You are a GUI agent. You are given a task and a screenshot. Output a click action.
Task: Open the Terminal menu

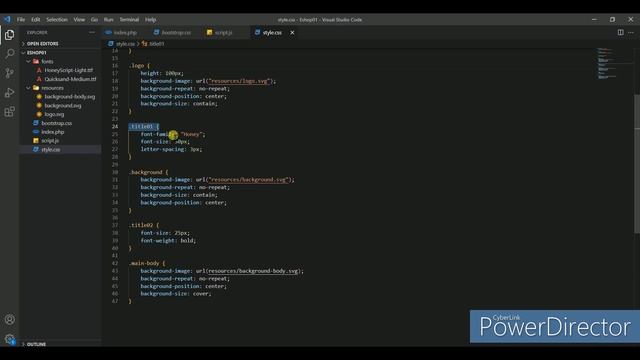129,20
